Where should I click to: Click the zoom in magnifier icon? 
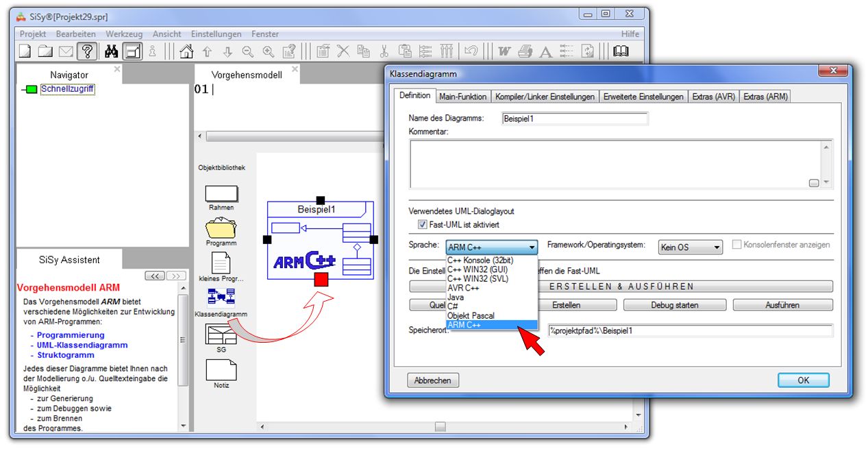click(268, 51)
